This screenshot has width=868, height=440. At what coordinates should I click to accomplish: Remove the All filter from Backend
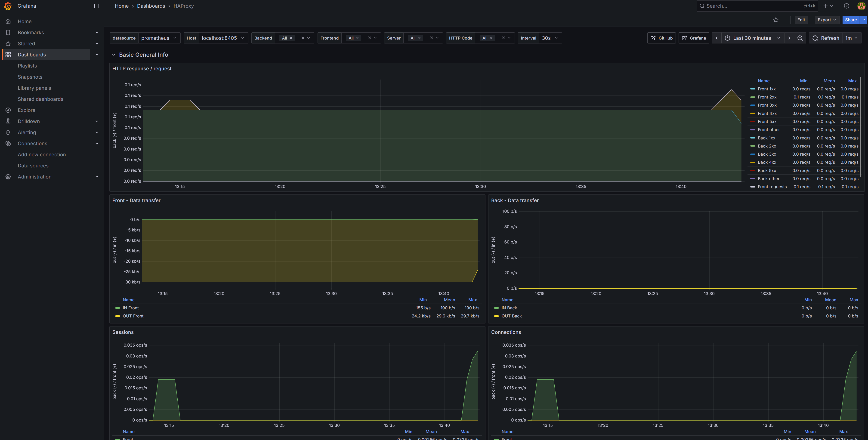tap(291, 38)
